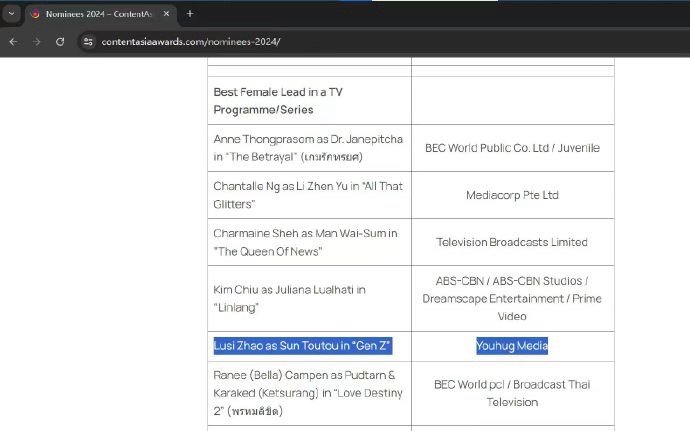Select the BEC World pcl Broadcast Thai cell

[x=512, y=393]
